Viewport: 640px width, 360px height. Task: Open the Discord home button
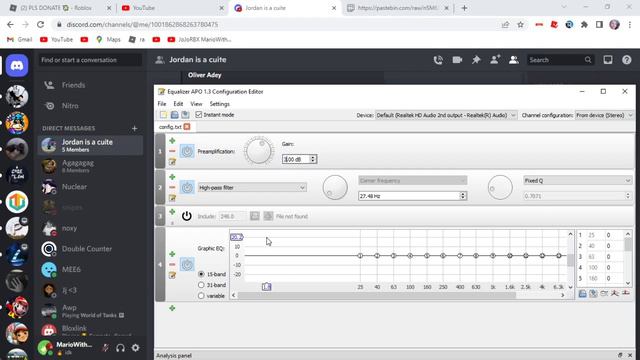(x=17, y=66)
